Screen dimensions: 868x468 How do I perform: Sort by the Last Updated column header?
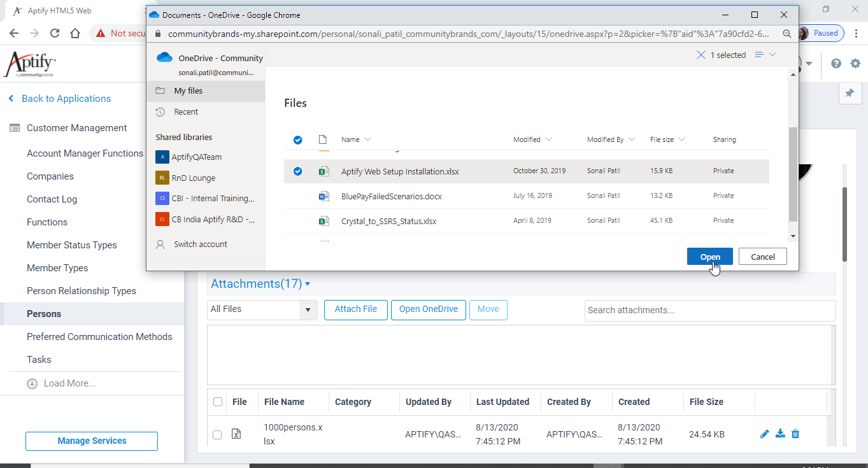[x=503, y=402]
